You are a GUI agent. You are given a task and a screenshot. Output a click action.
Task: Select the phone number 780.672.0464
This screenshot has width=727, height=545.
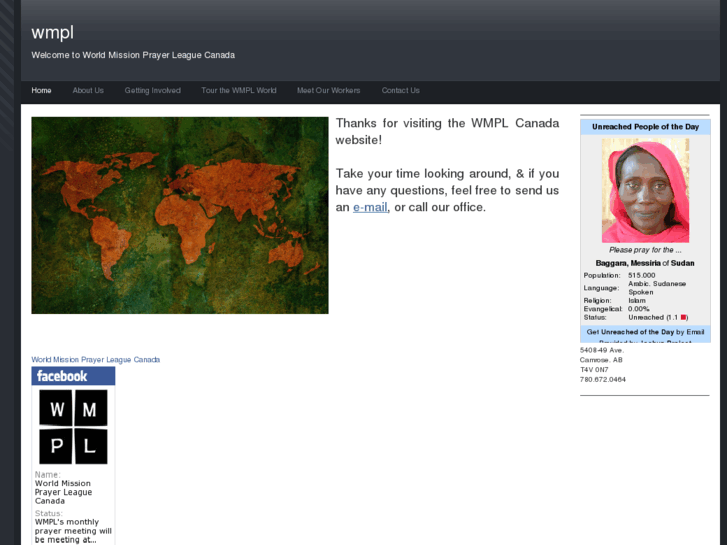click(603, 379)
